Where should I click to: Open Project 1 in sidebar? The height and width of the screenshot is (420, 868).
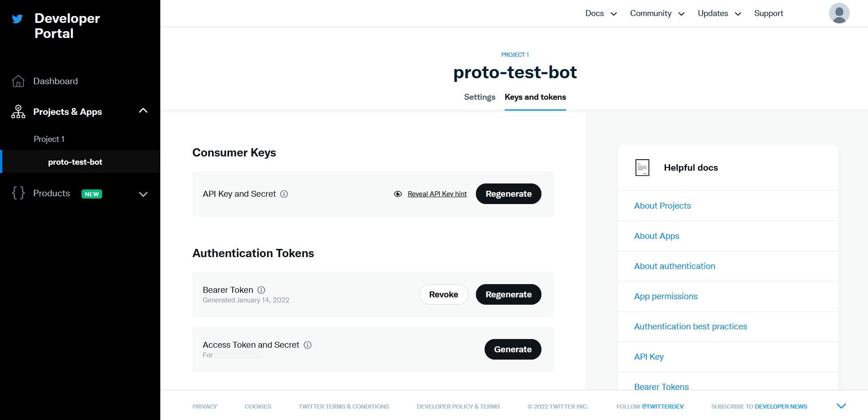(49, 139)
